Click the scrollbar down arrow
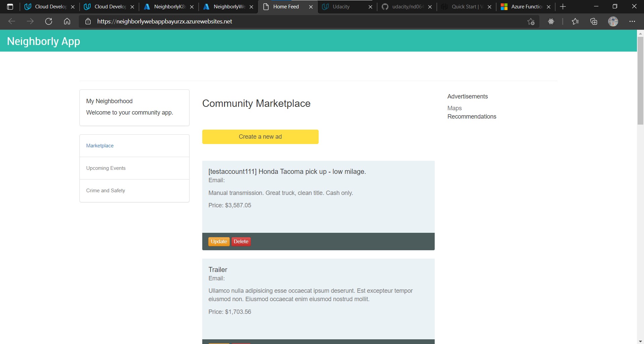The image size is (644, 344). coord(640,341)
